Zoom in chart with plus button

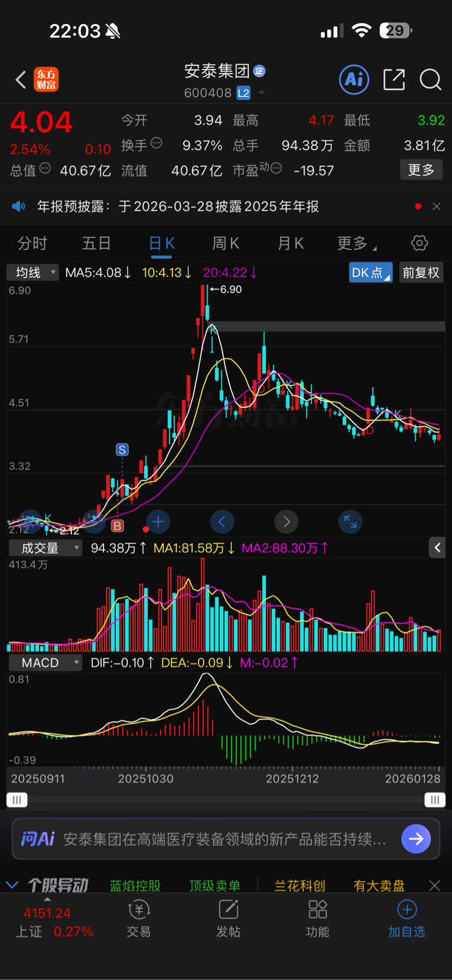click(x=158, y=522)
